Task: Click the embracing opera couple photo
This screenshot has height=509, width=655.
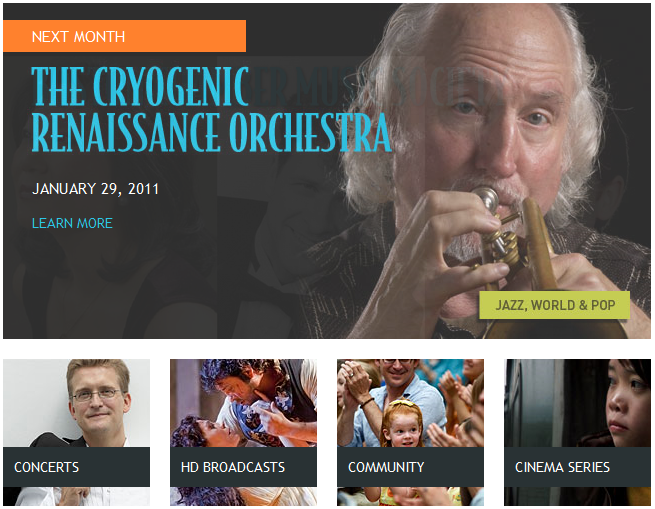Action: 244,403
